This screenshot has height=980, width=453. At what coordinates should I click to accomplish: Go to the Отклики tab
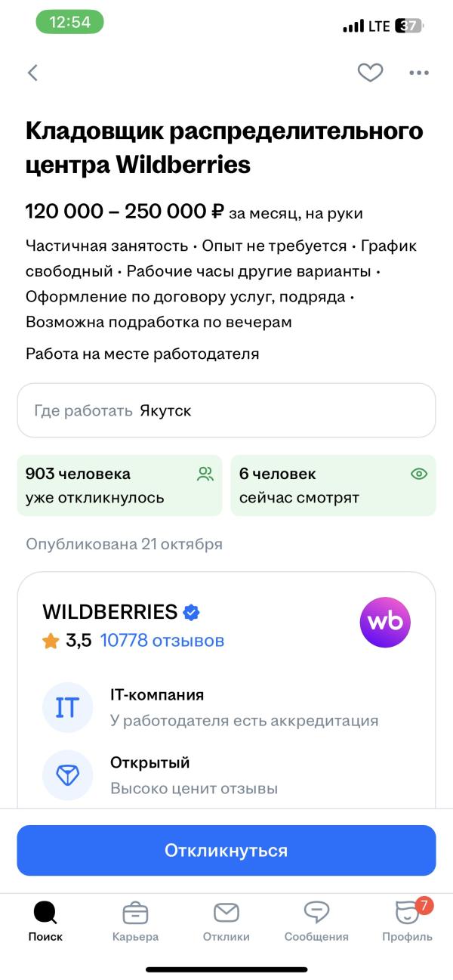pyautogui.click(x=226, y=922)
